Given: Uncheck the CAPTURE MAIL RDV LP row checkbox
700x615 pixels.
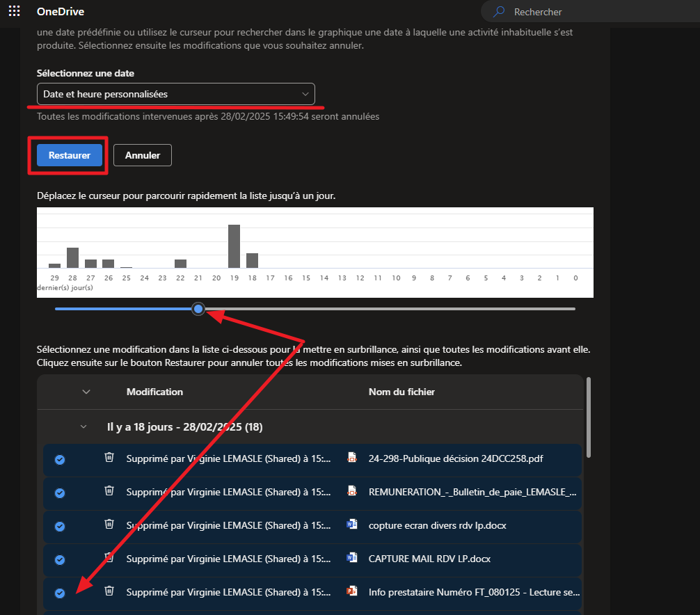Looking at the screenshot, I should pos(60,559).
